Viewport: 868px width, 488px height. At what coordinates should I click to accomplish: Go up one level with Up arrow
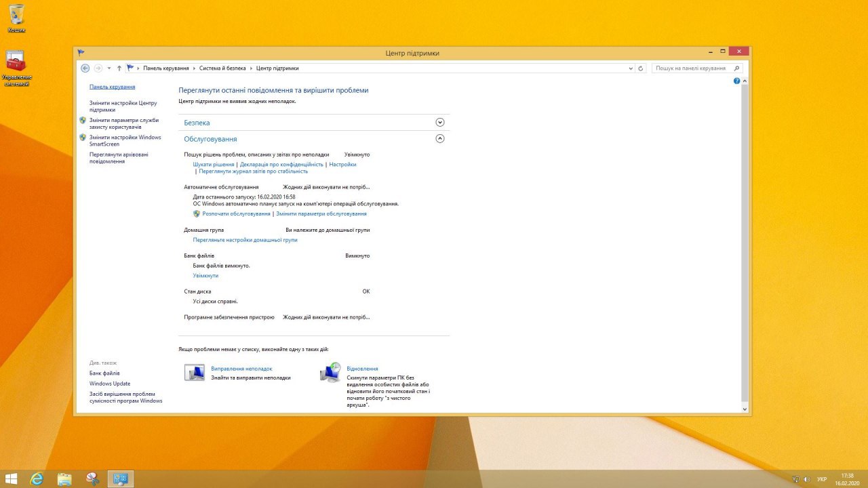(x=119, y=68)
